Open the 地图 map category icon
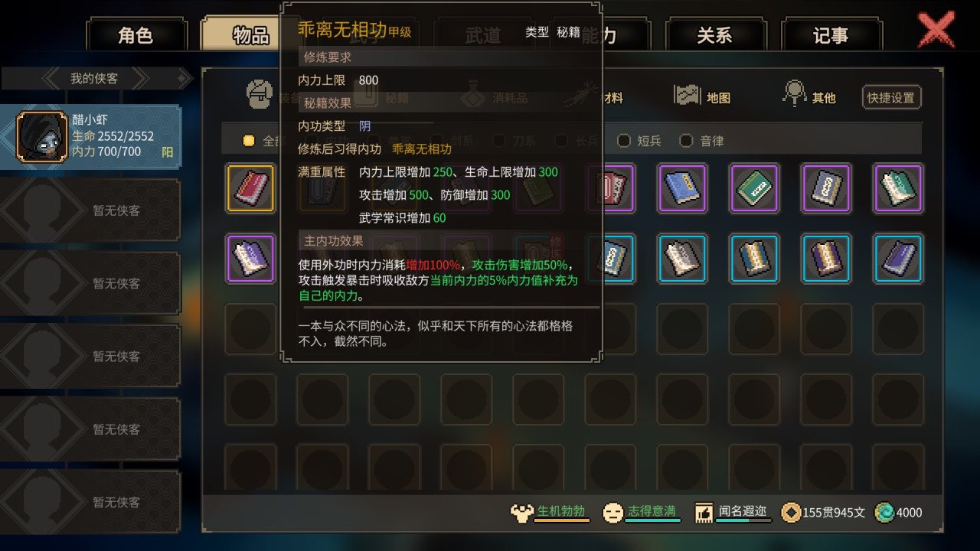 coord(688,95)
